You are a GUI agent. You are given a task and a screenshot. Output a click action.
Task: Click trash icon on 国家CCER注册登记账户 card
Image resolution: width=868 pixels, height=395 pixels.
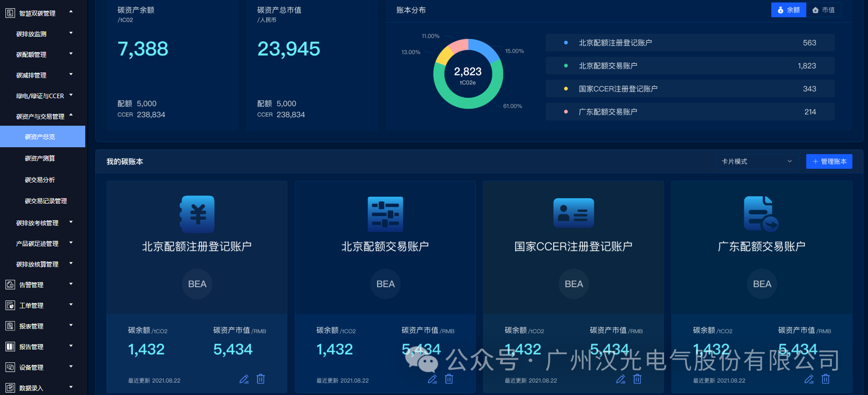point(637,379)
